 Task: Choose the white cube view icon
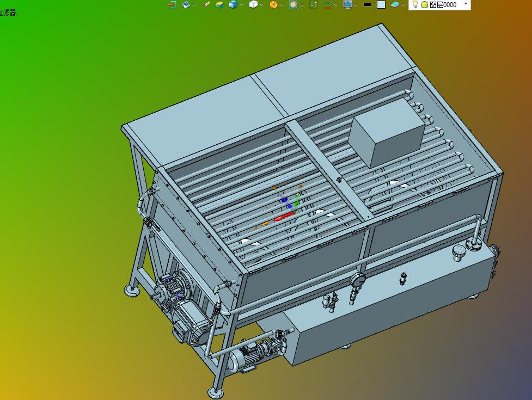tap(253, 4)
